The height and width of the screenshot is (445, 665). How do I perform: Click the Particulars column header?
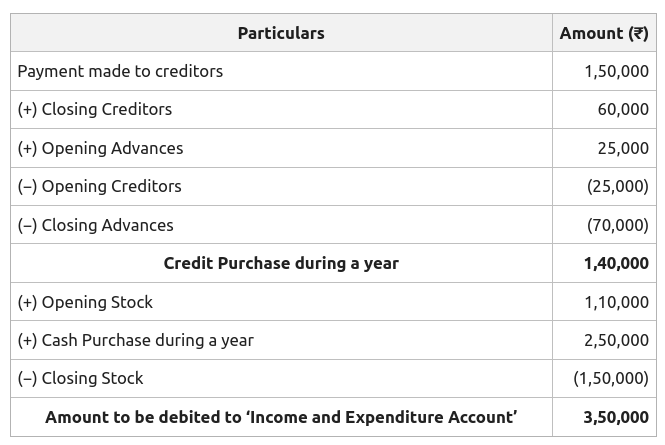click(x=281, y=33)
